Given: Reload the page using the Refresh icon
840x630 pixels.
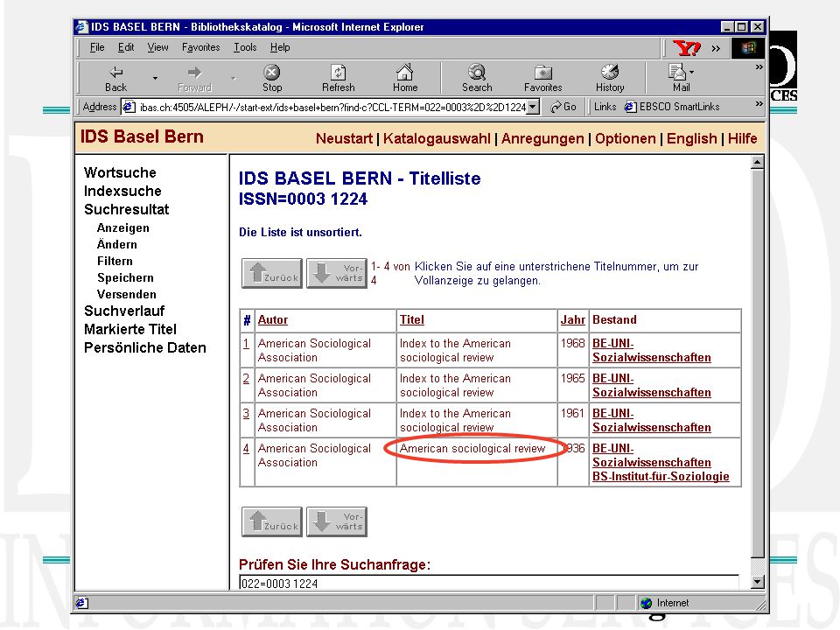Looking at the screenshot, I should pyautogui.click(x=338, y=72).
